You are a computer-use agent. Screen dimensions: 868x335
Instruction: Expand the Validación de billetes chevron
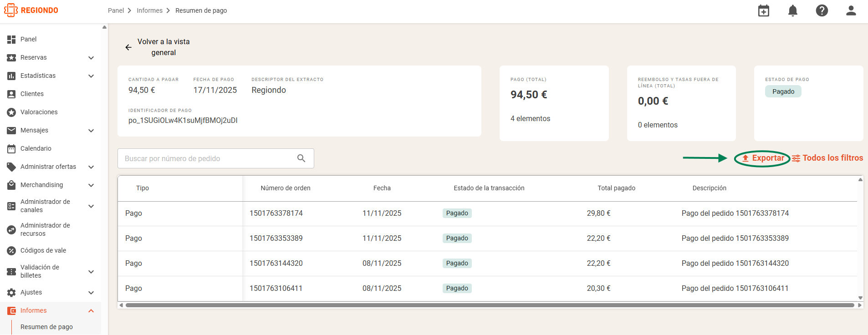[x=91, y=272]
